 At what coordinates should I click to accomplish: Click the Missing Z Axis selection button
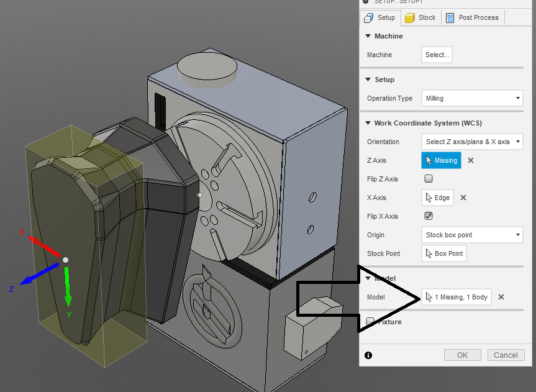click(441, 160)
